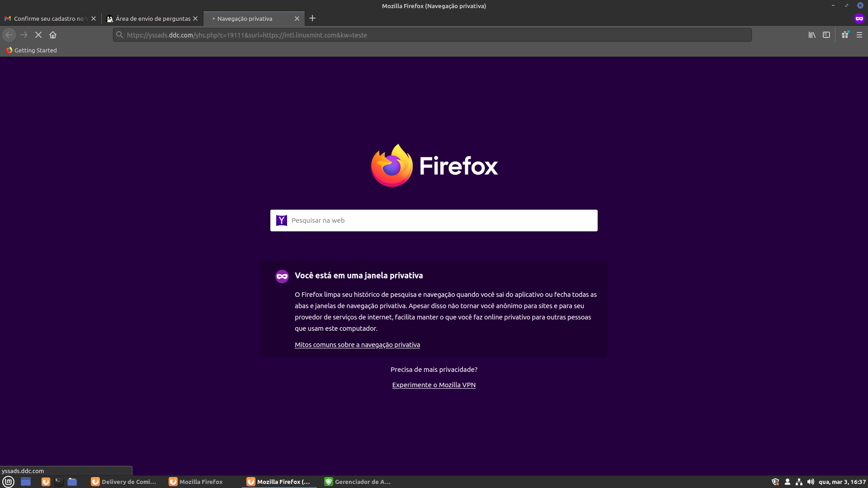Screen dimensions: 868x488
Task: Go back using the back arrow
Action: click(x=9, y=35)
